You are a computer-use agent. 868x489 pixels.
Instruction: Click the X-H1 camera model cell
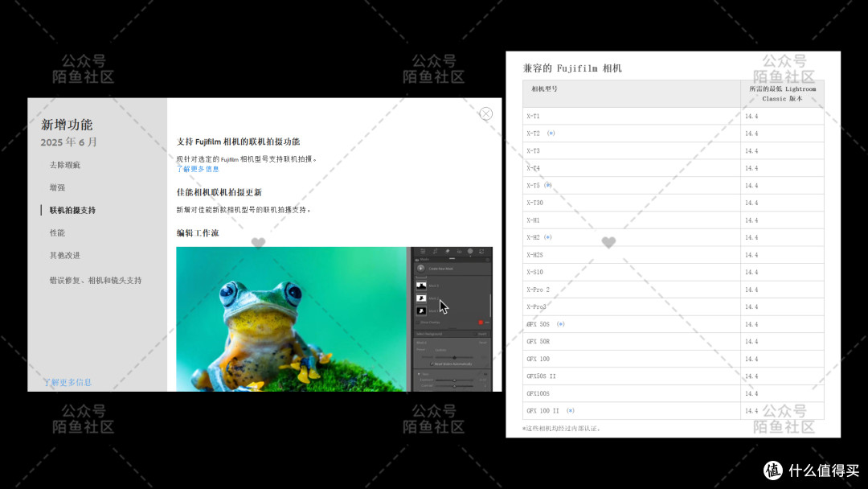coord(632,220)
